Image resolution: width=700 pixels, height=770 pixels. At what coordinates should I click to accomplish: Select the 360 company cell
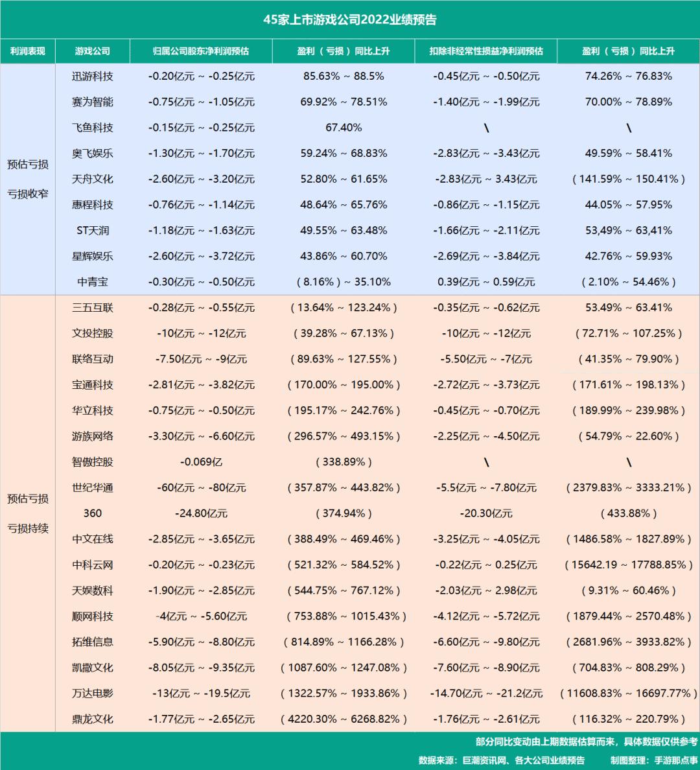click(x=92, y=513)
